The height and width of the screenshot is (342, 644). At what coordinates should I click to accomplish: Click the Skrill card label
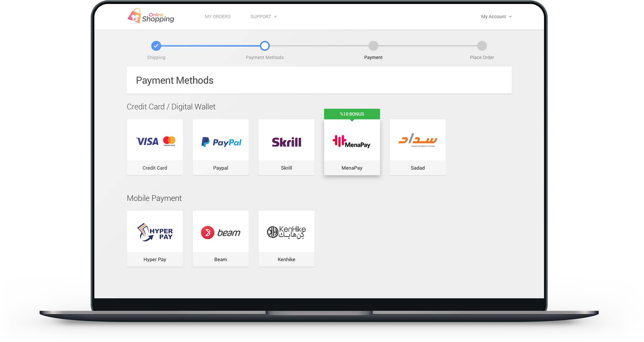(286, 168)
